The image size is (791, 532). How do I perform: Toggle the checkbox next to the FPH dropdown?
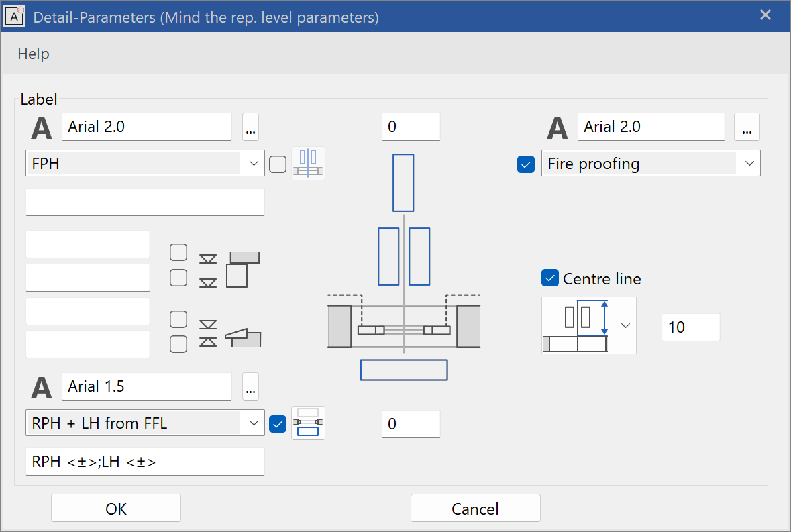[278, 164]
